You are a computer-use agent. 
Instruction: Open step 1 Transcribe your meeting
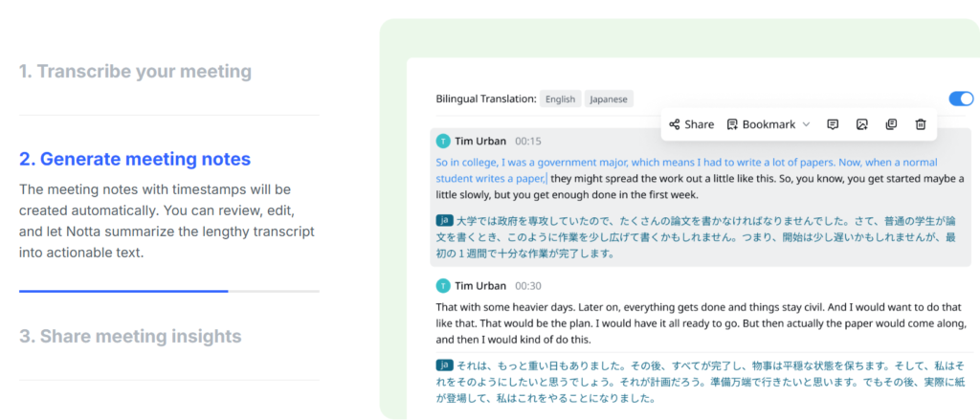[x=135, y=71]
